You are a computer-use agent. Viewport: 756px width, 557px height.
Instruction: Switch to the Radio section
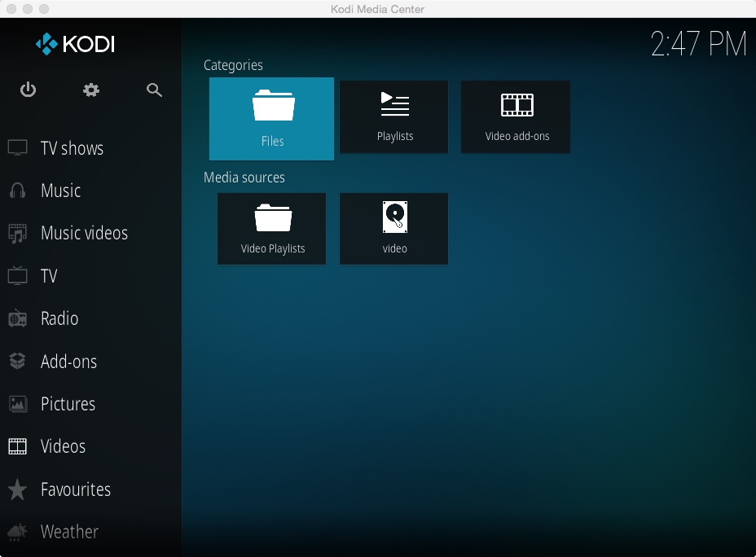(x=59, y=318)
